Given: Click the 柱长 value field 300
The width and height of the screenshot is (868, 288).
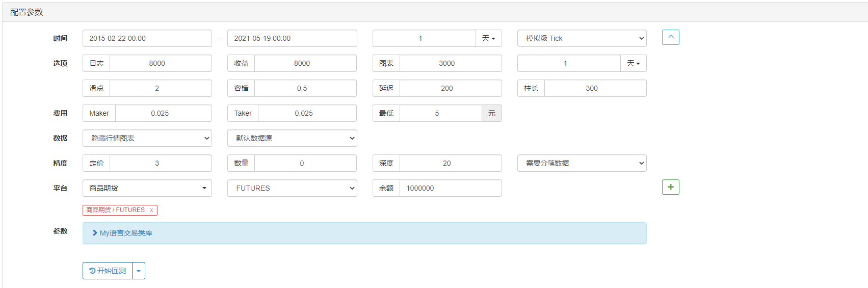Looking at the screenshot, I should [595, 88].
